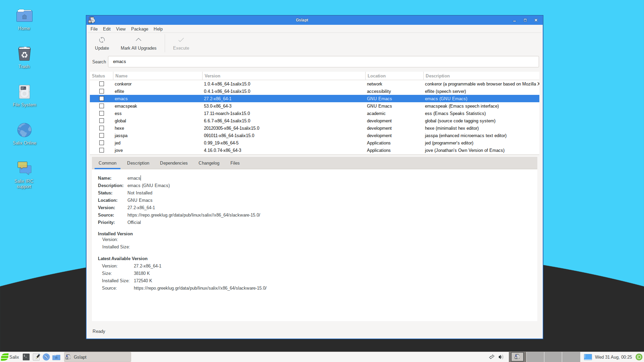Screen dimensions: 644x362
Task: Click the network connection tray icon
Action: click(492, 357)
